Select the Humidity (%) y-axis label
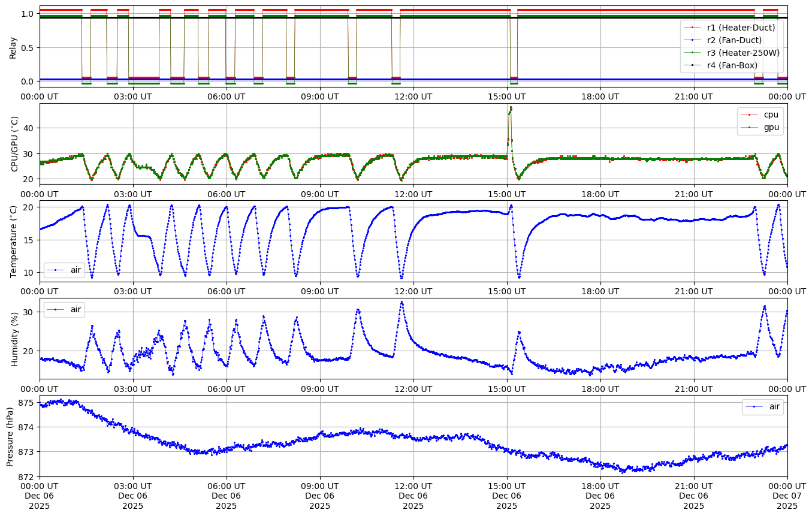The image size is (812, 516). [x=15, y=339]
